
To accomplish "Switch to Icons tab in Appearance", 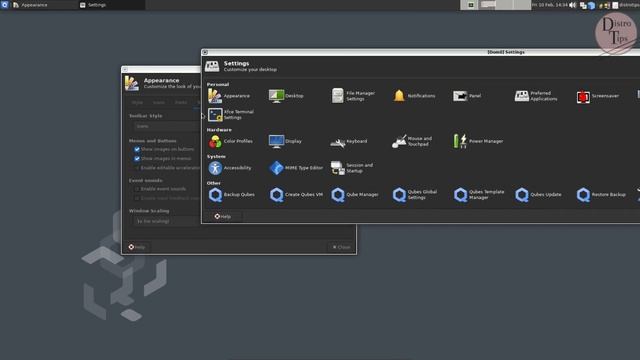I will 159,102.
